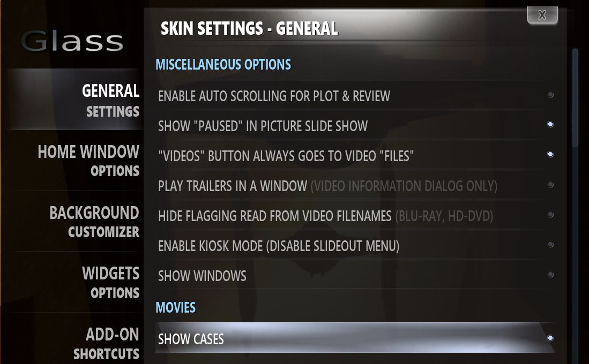
Task: Enable Hide Flagging Read from Video Filenames
Action: click(550, 215)
